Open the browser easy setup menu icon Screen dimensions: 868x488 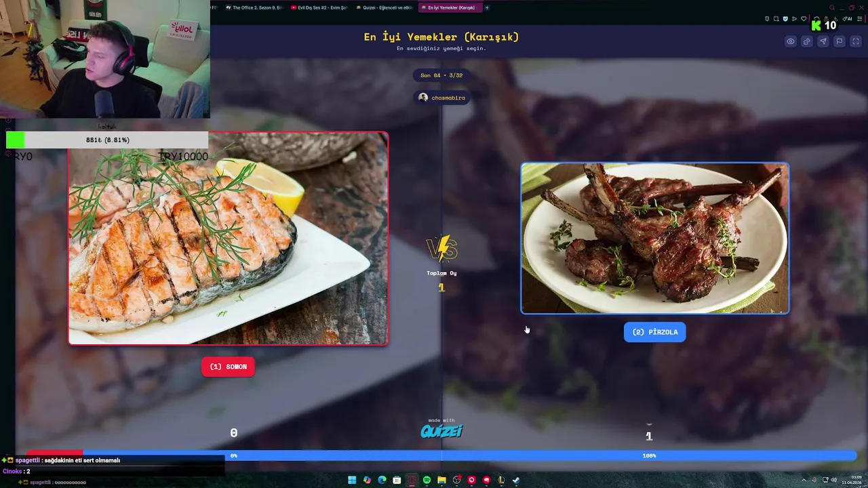[x=860, y=19]
